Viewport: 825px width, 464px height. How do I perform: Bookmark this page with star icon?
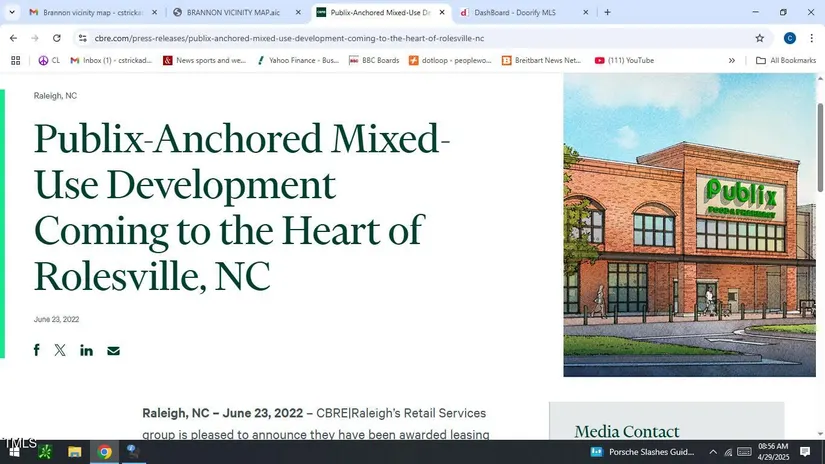759,38
